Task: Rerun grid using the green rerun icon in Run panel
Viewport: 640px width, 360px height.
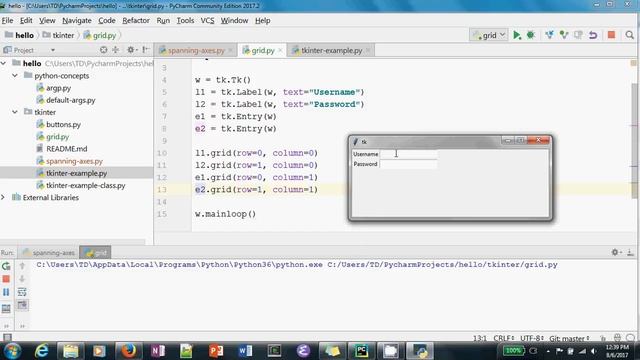Action: pyautogui.click(x=6, y=267)
